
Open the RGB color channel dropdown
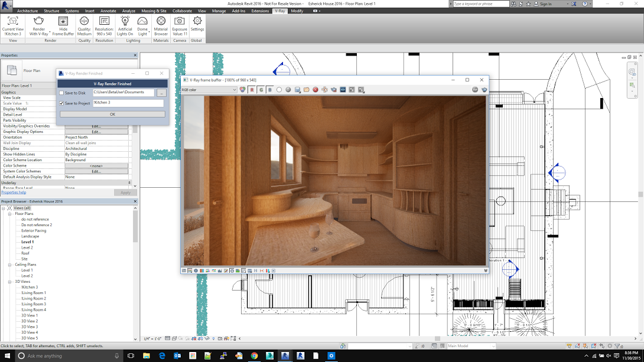[x=209, y=90]
